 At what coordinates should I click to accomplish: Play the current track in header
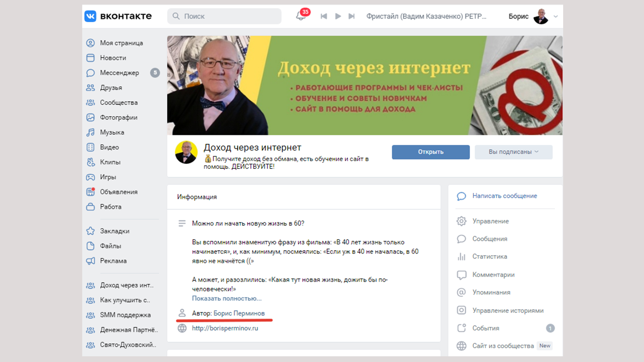pyautogui.click(x=338, y=16)
